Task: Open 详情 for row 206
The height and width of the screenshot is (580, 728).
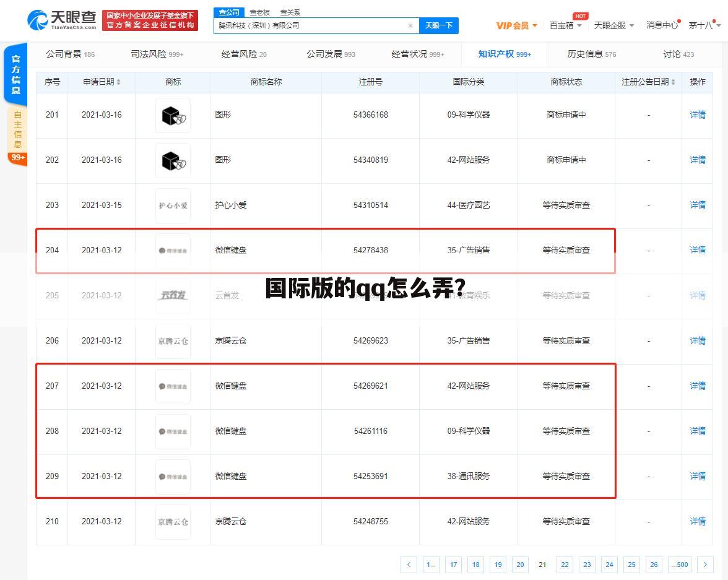Action: point(697,340)
